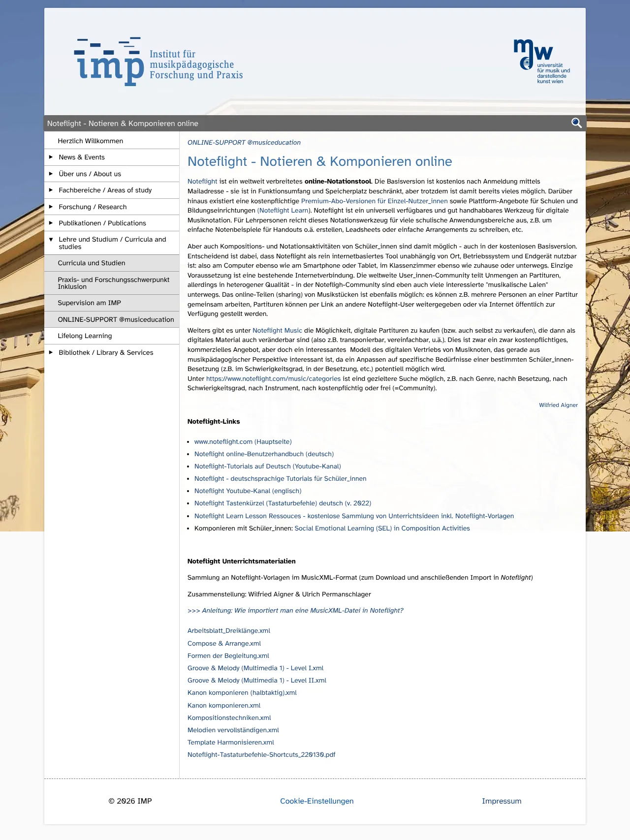Open Lifelong Learning menu entry

tap(85, 336)
